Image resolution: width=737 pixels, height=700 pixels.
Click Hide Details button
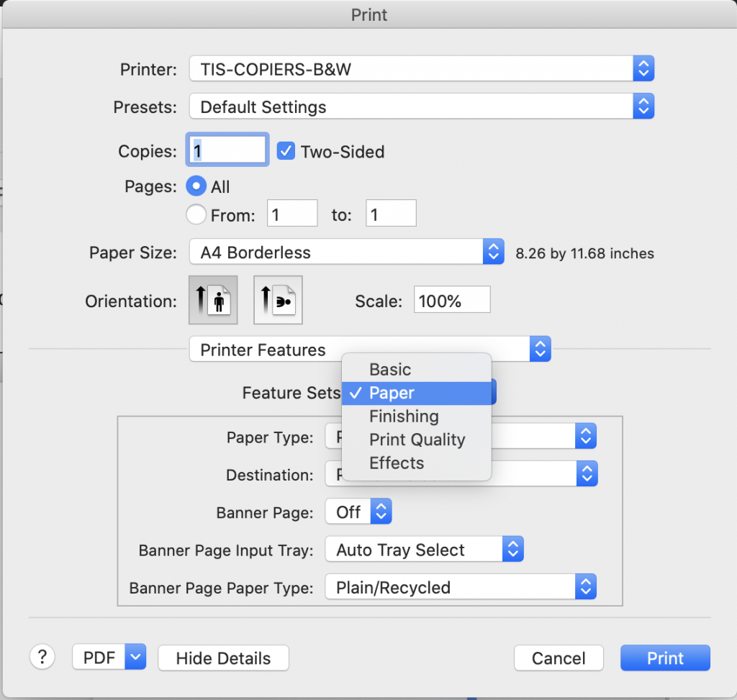(x=223, y=658)
